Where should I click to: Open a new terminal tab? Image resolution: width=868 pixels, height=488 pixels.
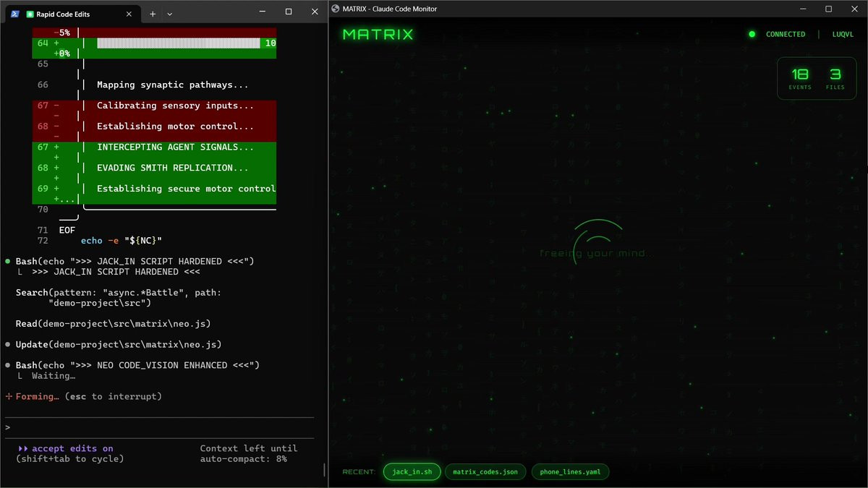pos(153,14)
